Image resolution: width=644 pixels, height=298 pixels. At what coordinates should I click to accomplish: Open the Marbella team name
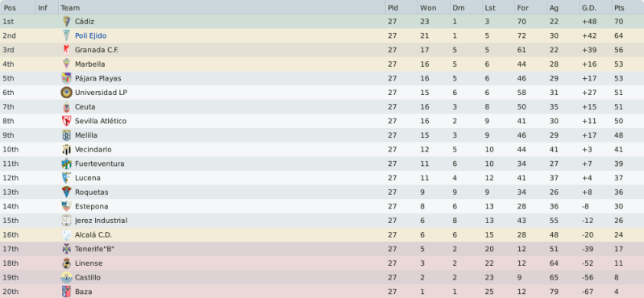coord(90,64)
